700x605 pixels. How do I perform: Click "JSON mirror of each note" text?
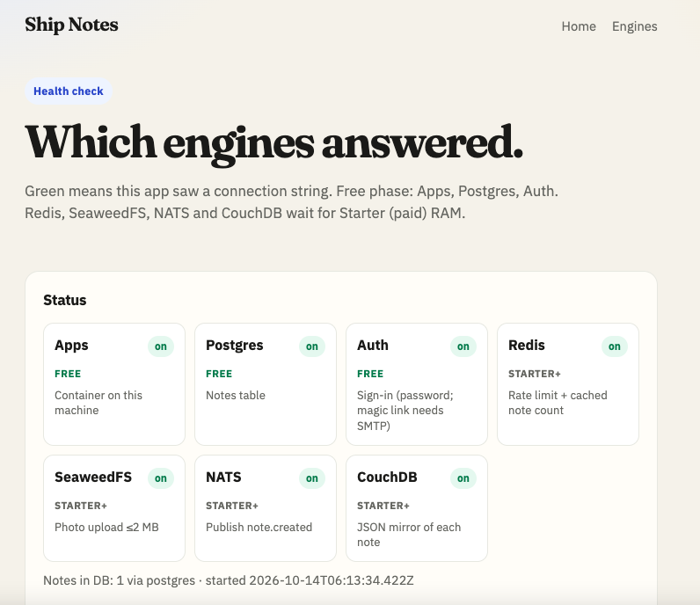[409, 535]
